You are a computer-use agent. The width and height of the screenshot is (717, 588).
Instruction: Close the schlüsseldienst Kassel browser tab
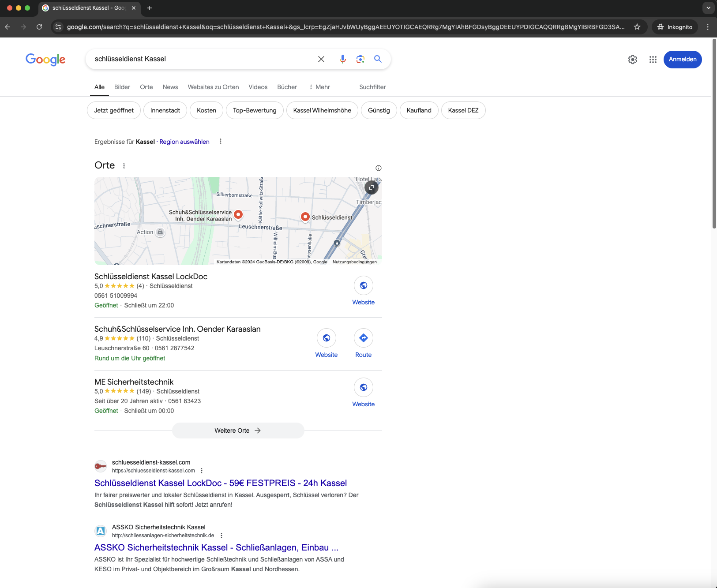point(134,8)
